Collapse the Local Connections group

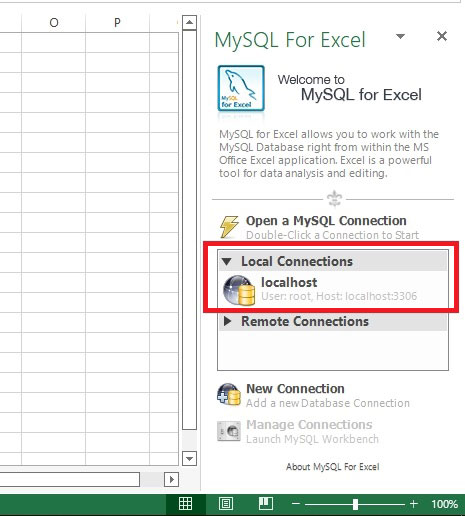pyautogui.click(x=227, y=262)
